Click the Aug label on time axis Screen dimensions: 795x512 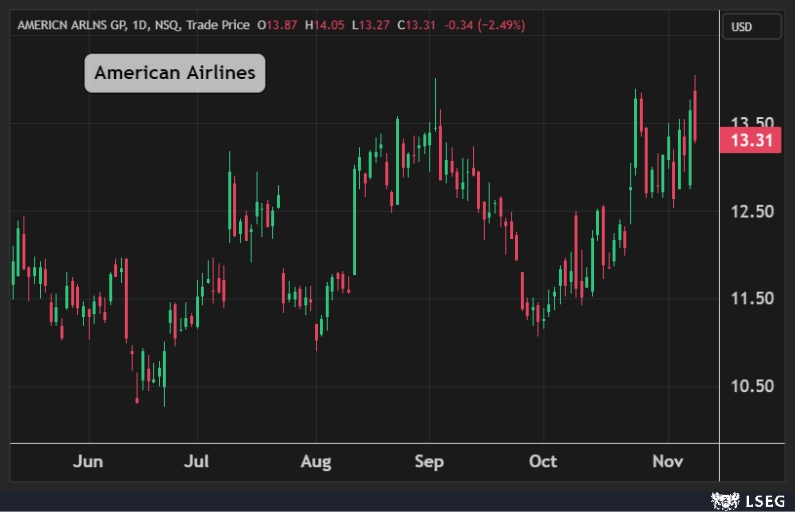[x=316, y=461]
